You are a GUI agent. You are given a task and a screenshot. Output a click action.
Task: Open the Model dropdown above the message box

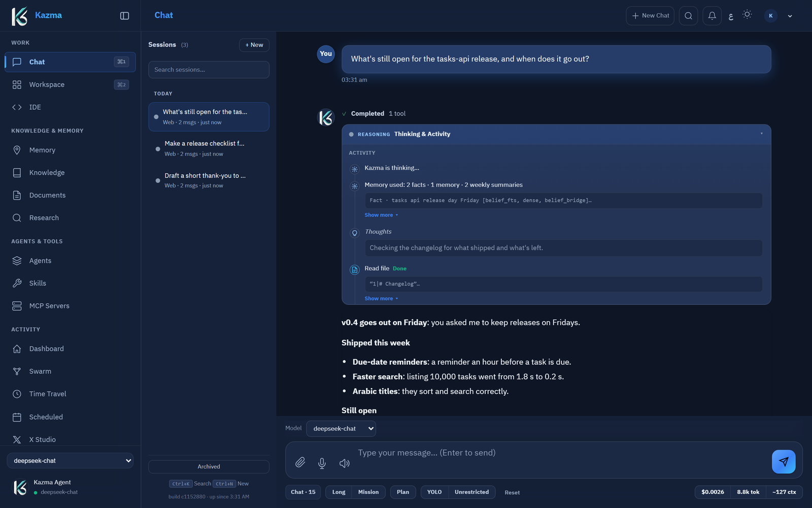(341, 429)
